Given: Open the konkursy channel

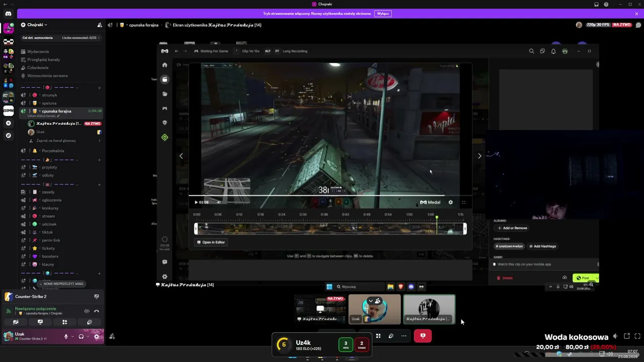Looking at the screenshot, I should [x=61, y=208].
